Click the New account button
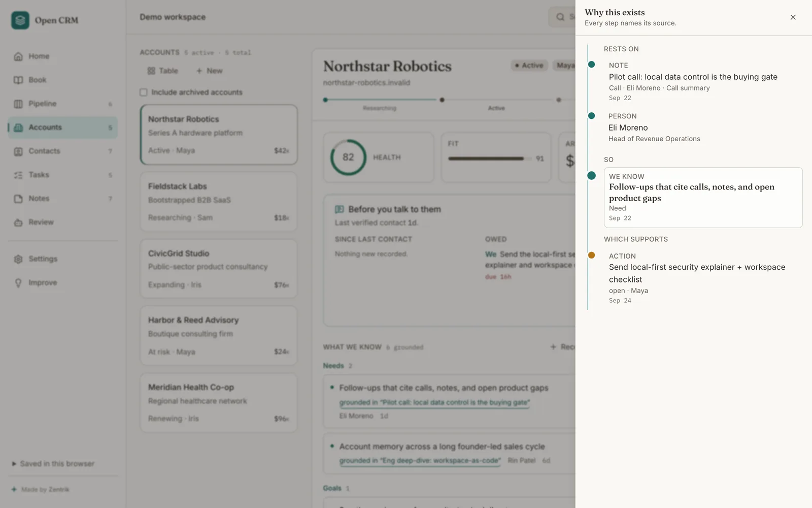 tap(209, 71)
